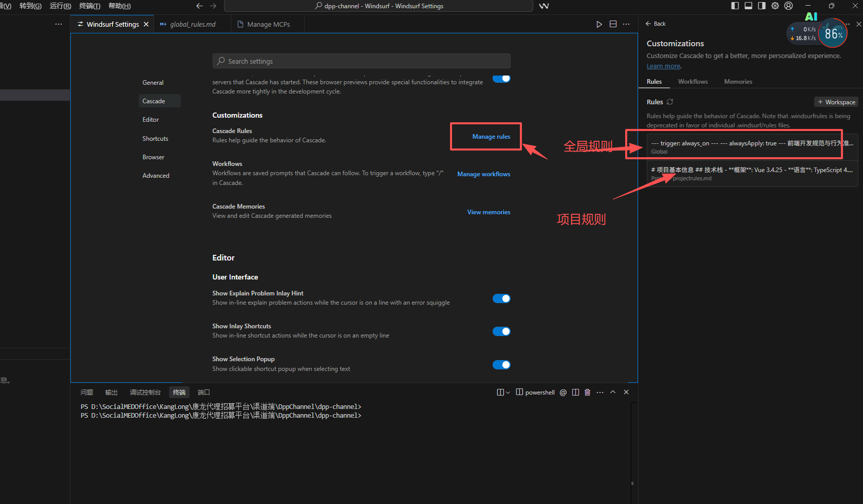
Task: Toggle Show Selection Popup switch
Action: click(x=501, y=365)
